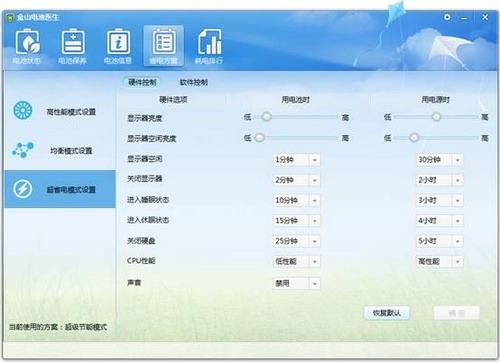Open settings via the gear icon in title bar
The image size is (500, 362).
click(447, 17)
